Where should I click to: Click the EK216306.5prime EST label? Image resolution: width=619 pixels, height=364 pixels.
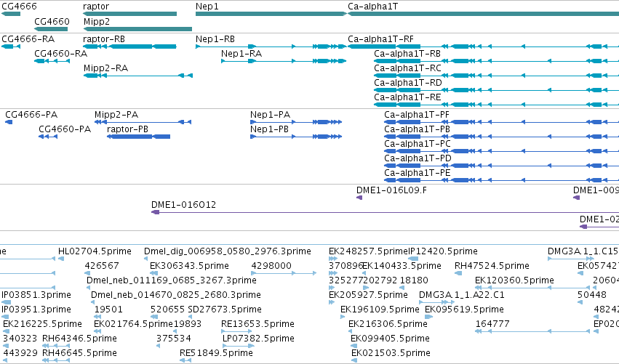[388, 325]
